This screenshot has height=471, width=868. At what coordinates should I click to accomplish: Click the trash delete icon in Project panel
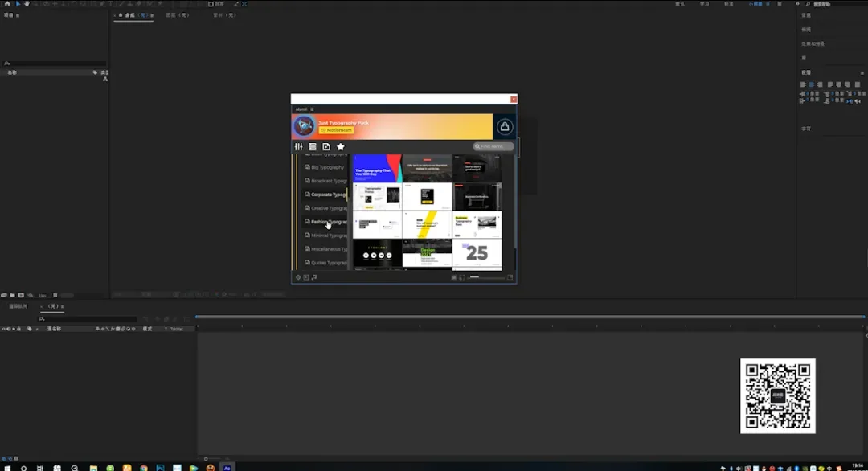(x=55, y=296)
